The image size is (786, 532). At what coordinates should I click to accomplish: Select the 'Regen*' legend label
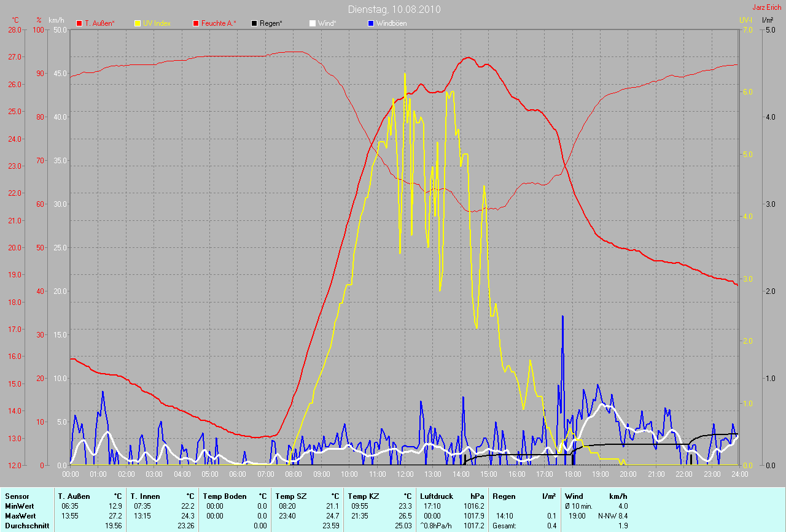(x=271, y=23)
